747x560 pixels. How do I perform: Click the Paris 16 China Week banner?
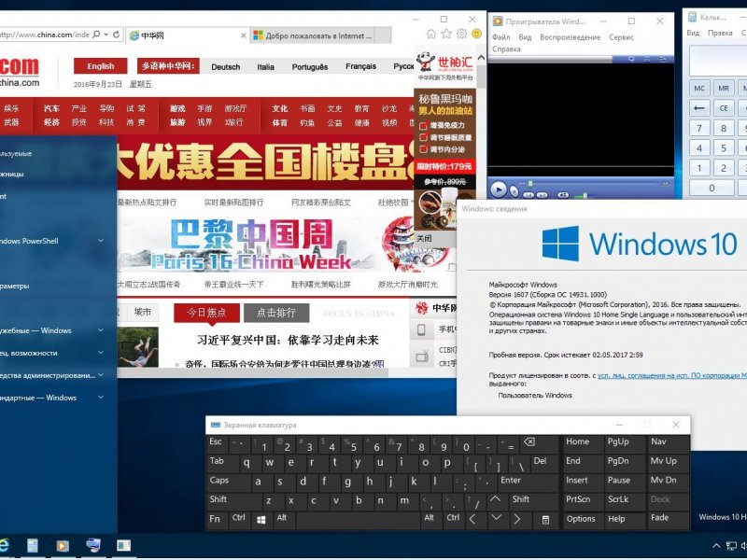pyautogui.click(x=286, y=245)
